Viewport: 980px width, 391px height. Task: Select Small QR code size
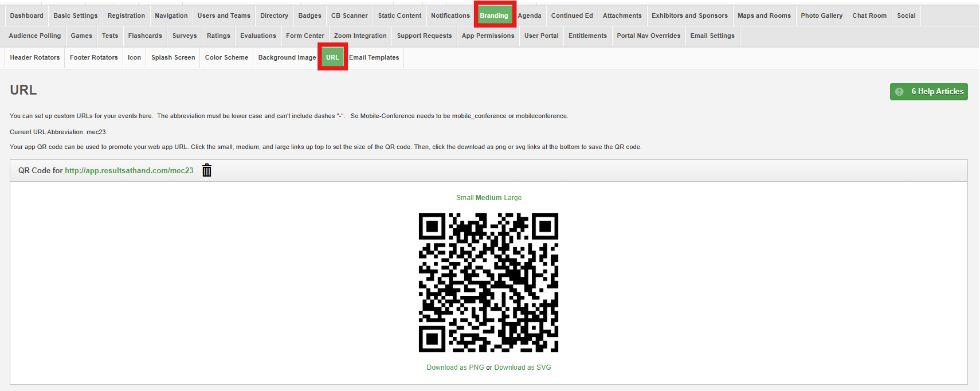pyautogui.click(x=464, y=198)
